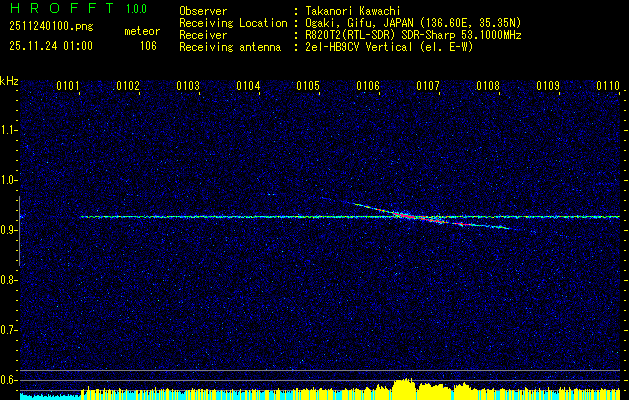
Task: Click the 0109 time marker
Action: click(x=548, y=86)
